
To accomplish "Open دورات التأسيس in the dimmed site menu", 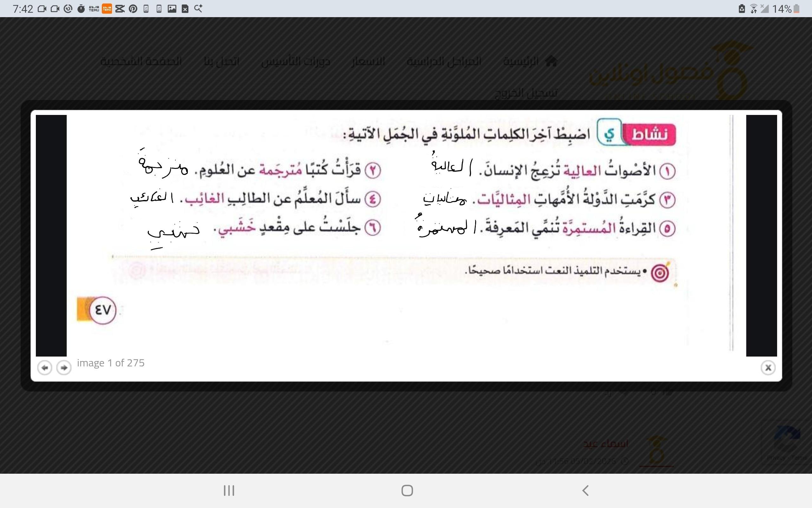I will [x=296, y=62].
